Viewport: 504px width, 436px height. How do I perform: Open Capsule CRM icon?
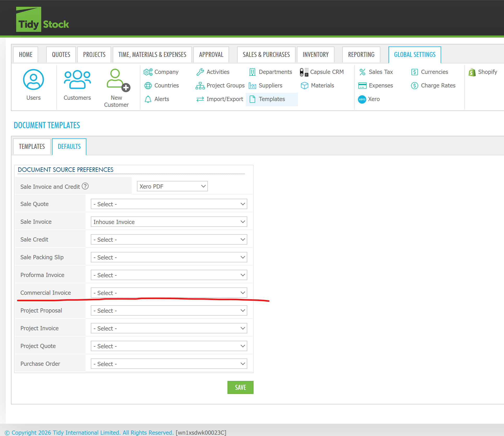coord(304,72)
